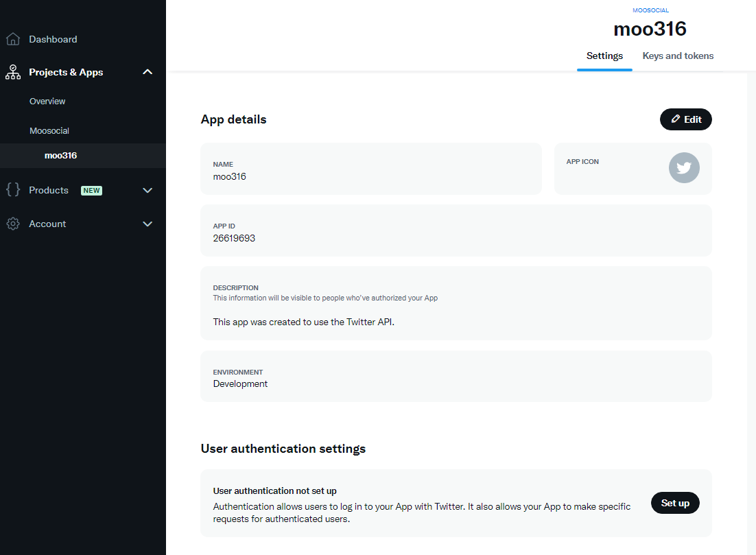The width and height of the screenshot is (756, 555).
Task: Switch to the Settings tab
Action: [604, 56]
